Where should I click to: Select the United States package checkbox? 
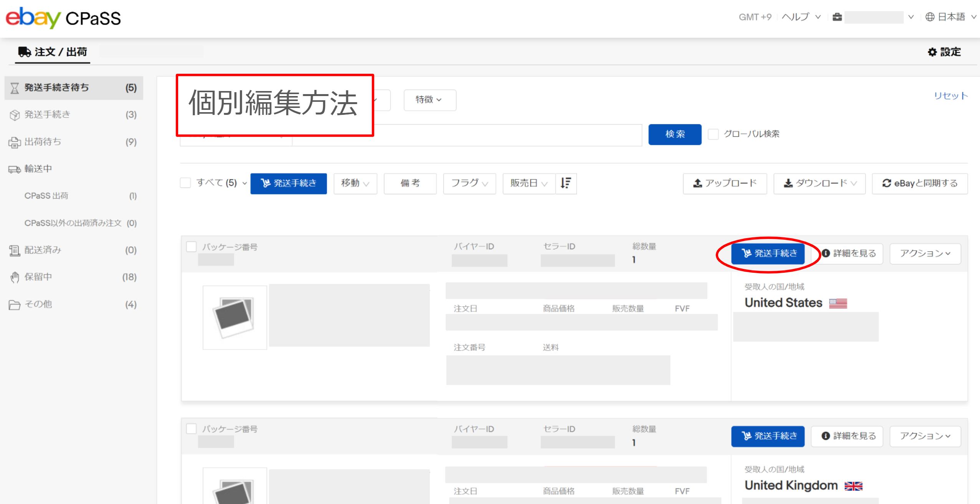tap(191, 247)
